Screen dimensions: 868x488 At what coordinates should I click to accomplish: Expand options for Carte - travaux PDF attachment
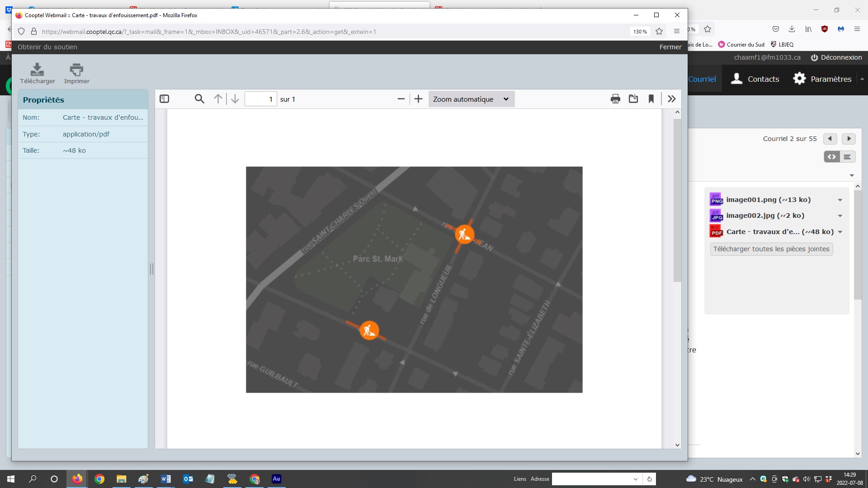[840, 232]
